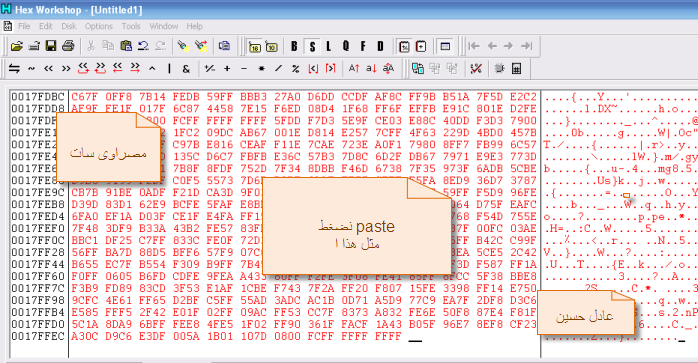The image size is (698, 363).
Task: Save the file with the floppy disk icon
Action: point(51,46)
